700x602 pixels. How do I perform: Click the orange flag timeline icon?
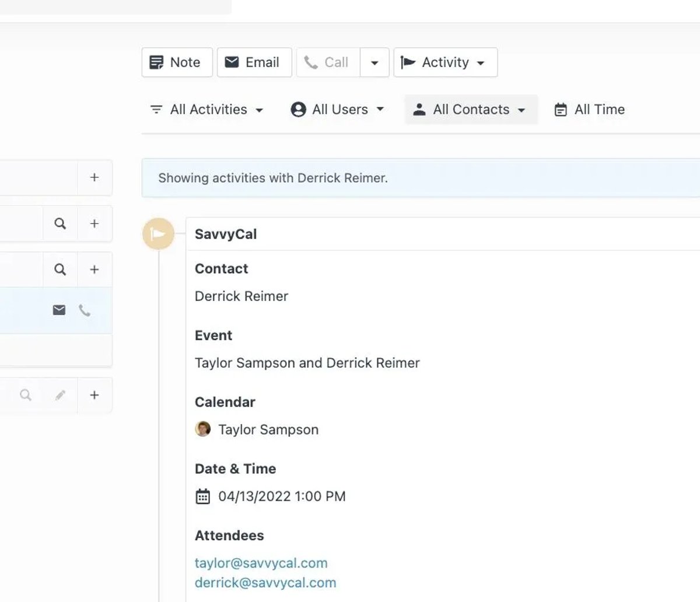158,234
